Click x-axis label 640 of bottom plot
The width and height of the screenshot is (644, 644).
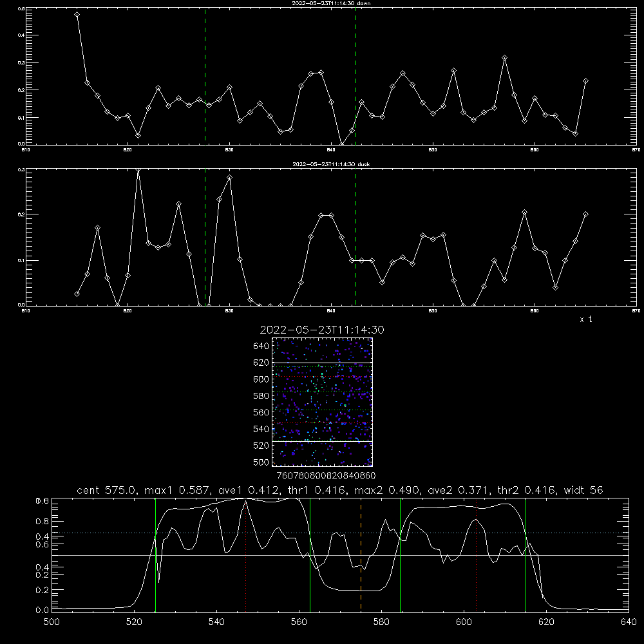click(x=629, y=622)
